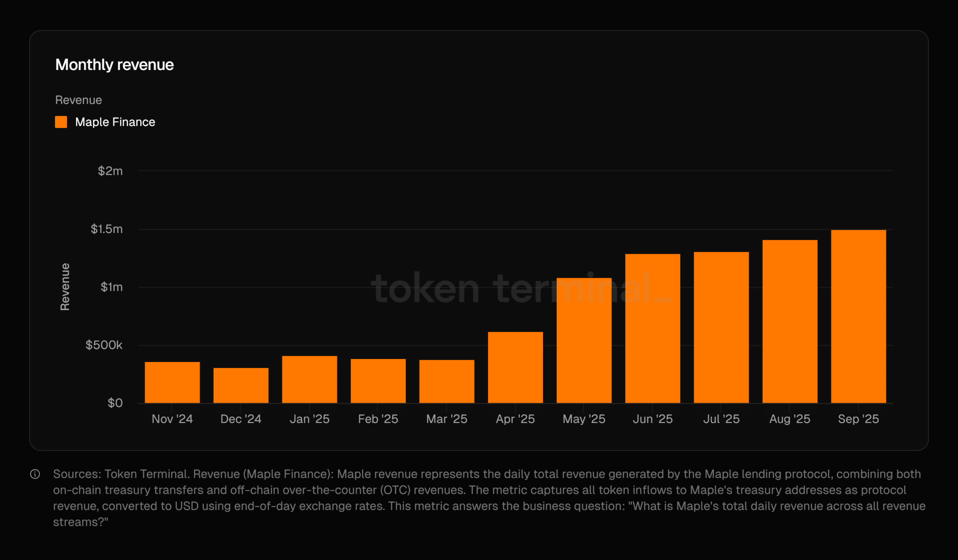Click the Feb '25 revenue bar
The width and height of the screenshot is (958, 560).
click(378, 381)
